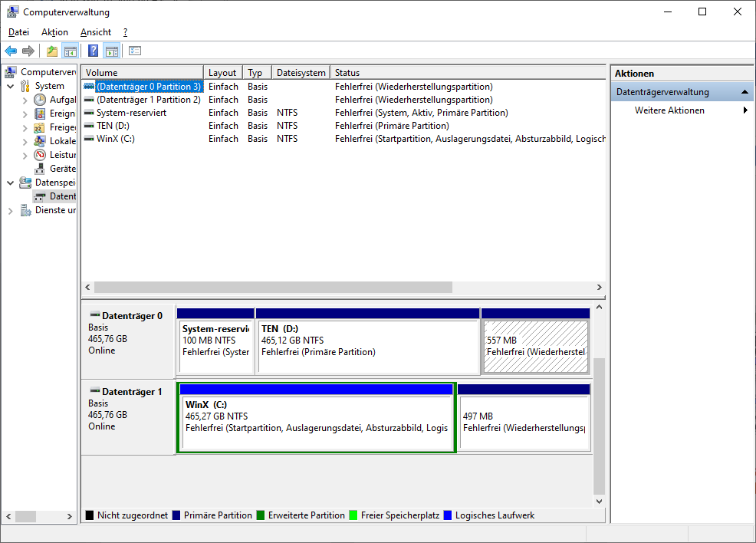Click the Up one level folder icon

coord(52,51)
